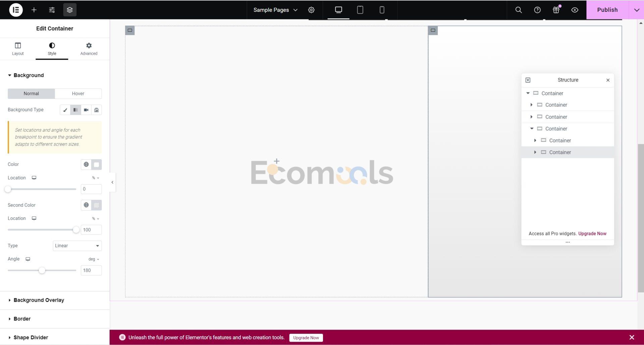Change the Angle deg unit dropdown
644x345 pixels.
point(94,259)
